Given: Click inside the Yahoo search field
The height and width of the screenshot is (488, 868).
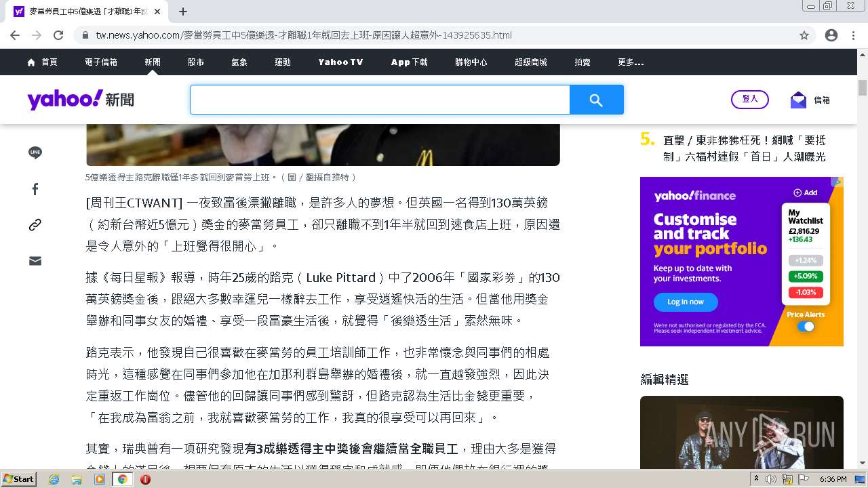Looking at the screenshot, I should (x=380, y=100).
